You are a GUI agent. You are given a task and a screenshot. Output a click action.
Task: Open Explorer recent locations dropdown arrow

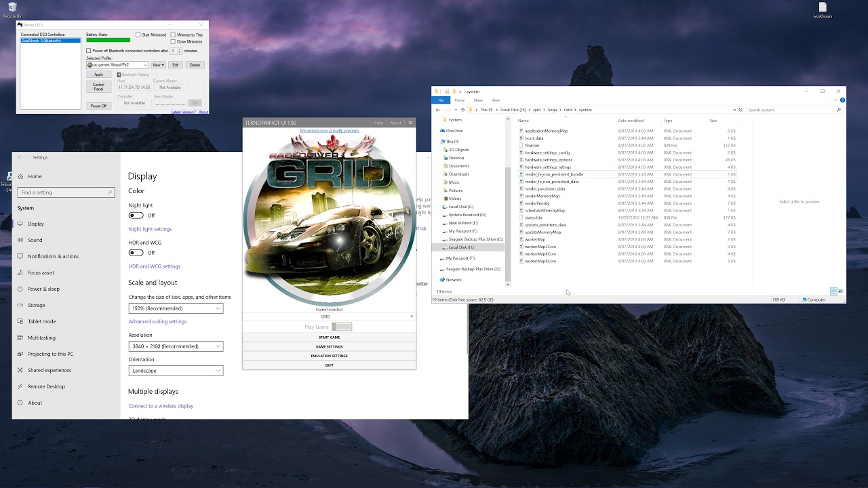456,110
